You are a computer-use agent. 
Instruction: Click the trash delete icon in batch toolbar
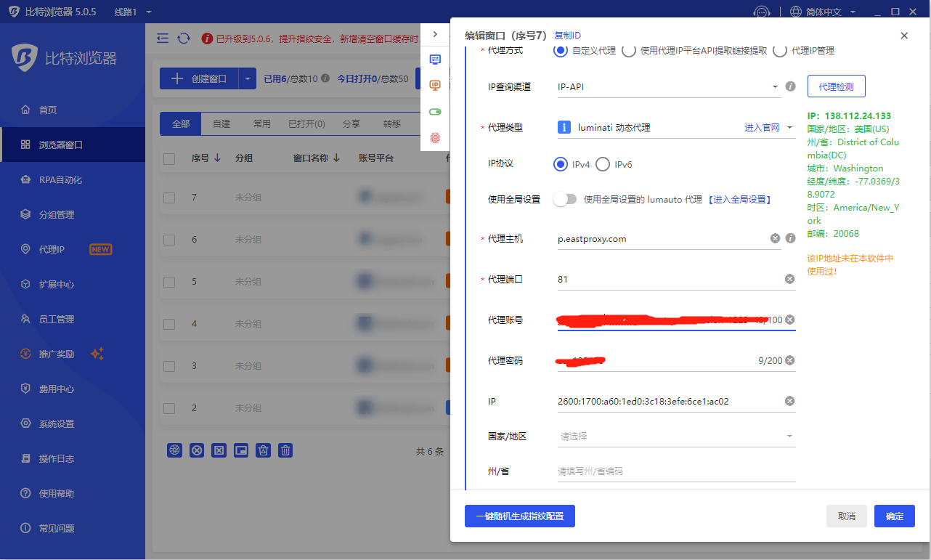286,450
